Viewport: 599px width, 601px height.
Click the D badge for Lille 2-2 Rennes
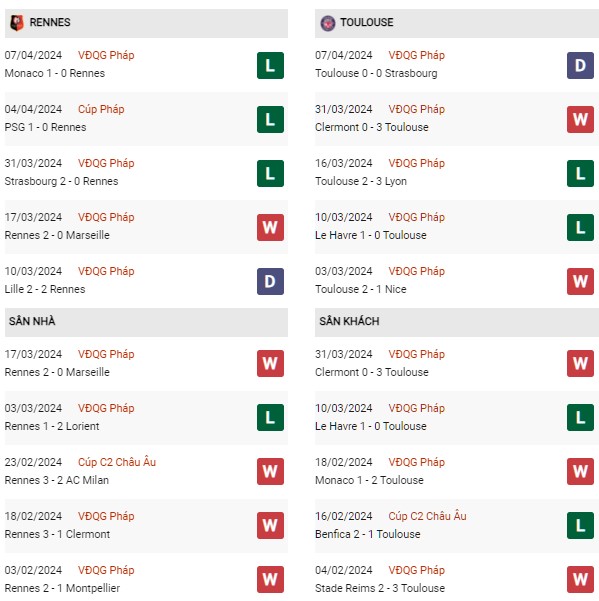click(x=270, y=281)
